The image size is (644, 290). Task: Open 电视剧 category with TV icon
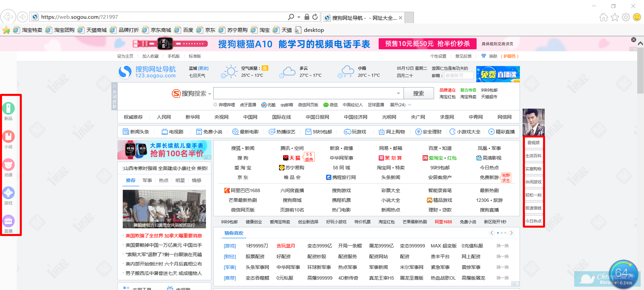172,132
